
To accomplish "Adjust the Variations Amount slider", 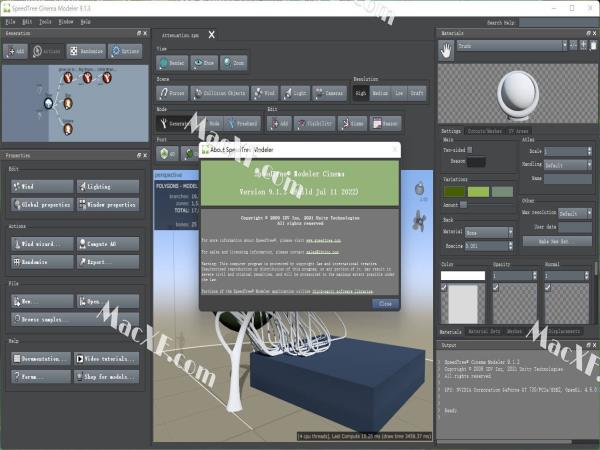I will tap(463, 205).
